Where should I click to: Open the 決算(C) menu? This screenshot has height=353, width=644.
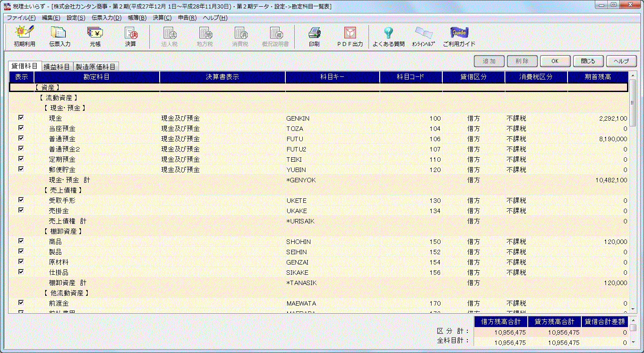(162, 18)
